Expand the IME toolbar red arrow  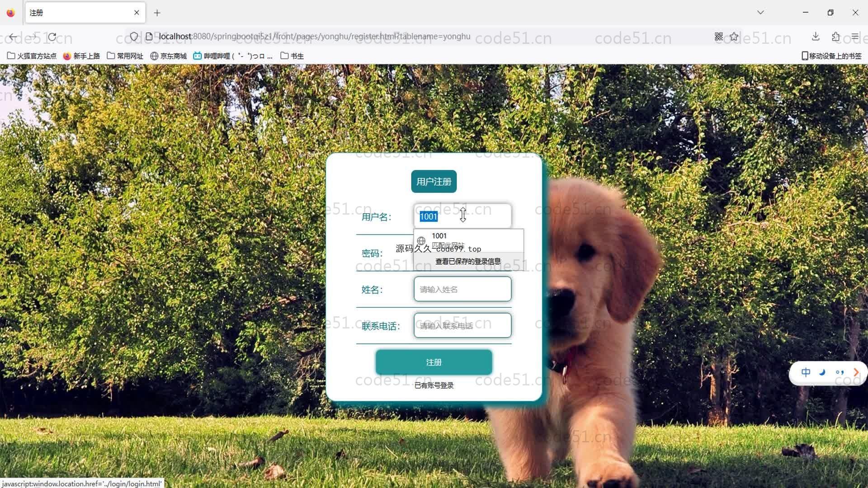click(x=856, y=372)
